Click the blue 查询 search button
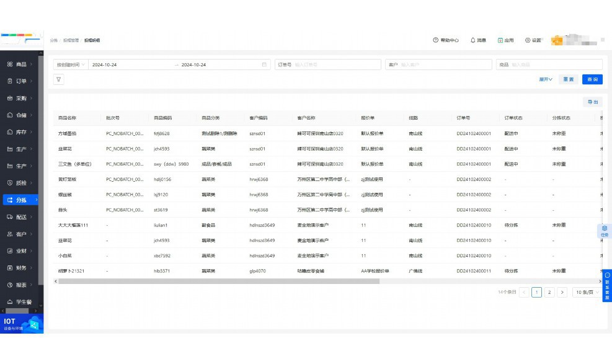 coord(592,79)
